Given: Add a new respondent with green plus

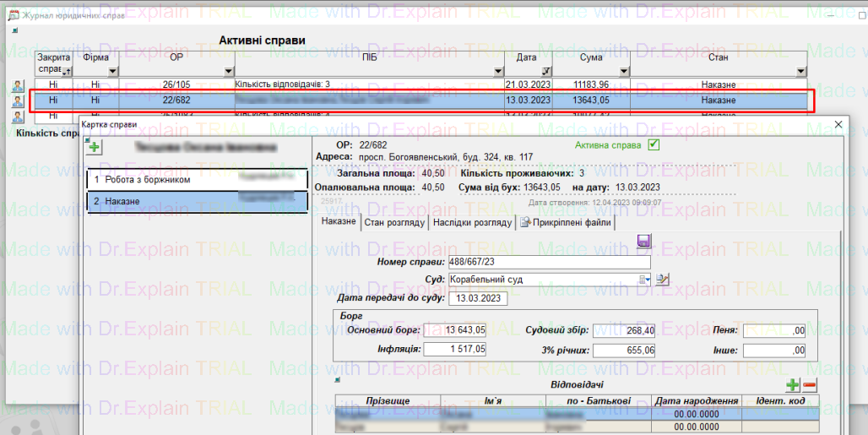Looking at the screenshot, I should pyautogui.click(x=792, y=385).
